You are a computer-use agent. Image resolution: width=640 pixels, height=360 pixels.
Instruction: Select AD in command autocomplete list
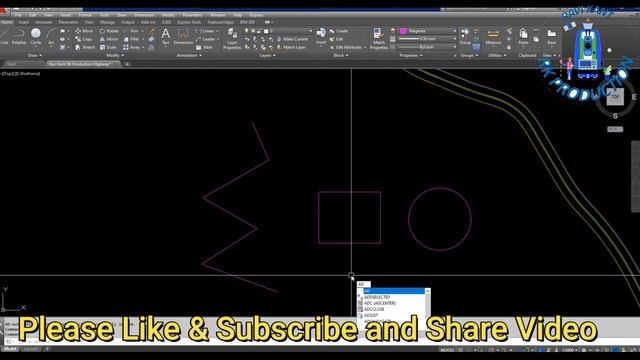[393, 291]
